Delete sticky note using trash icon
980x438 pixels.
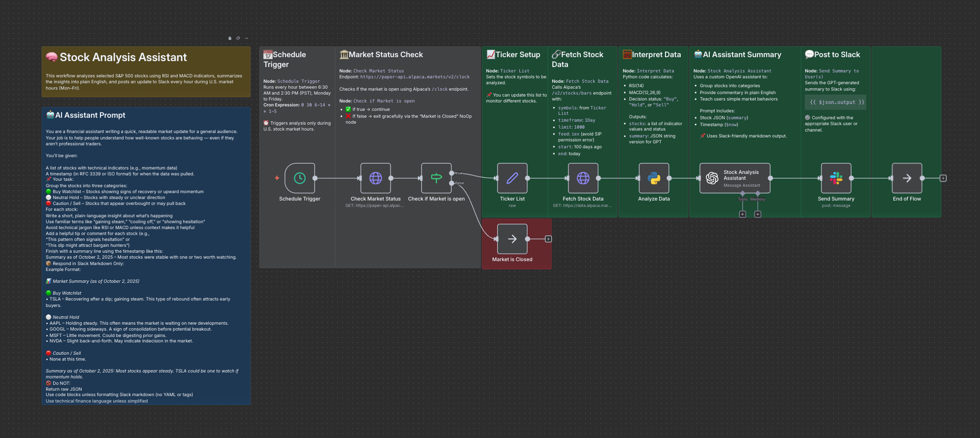coord(230,38)
